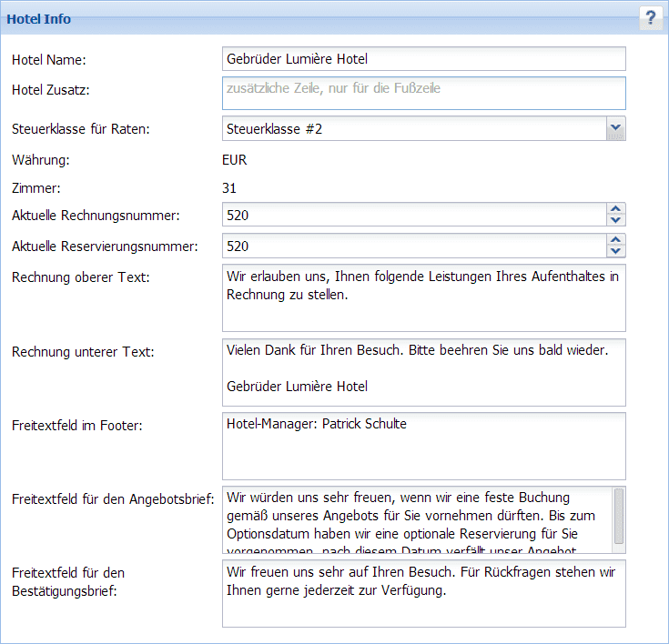Expand the Steuerklasse für Raten dropdown arrow

coord(616,129)
